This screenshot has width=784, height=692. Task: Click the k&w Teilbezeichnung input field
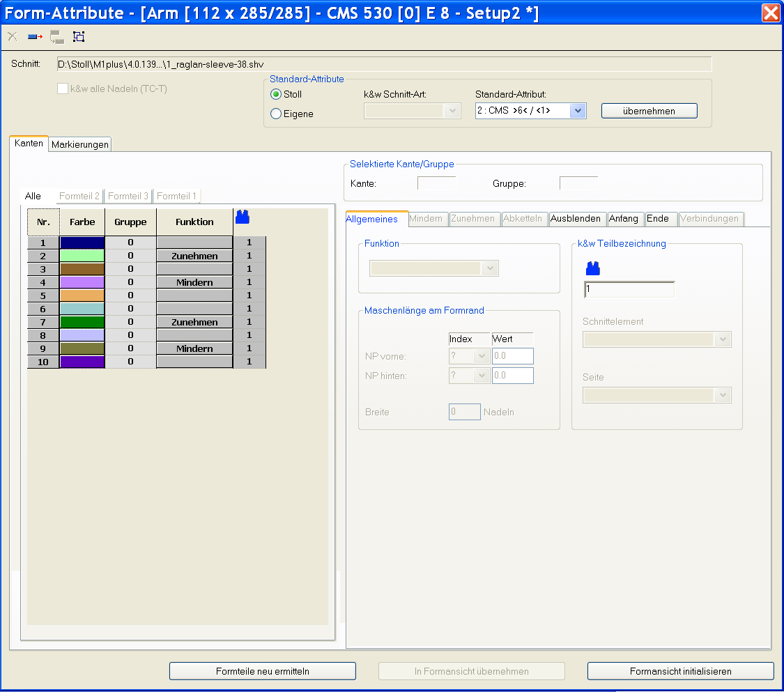pos(629,289)
